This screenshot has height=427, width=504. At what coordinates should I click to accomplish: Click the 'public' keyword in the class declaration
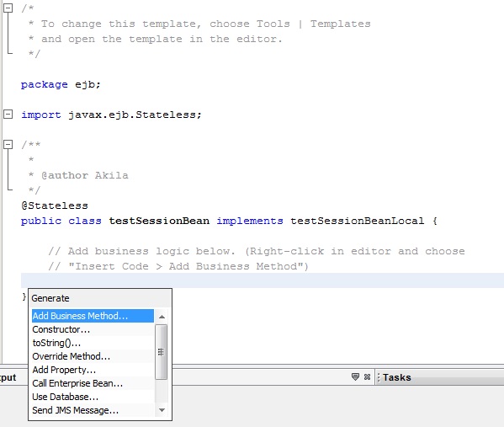(x=41, y=221)
